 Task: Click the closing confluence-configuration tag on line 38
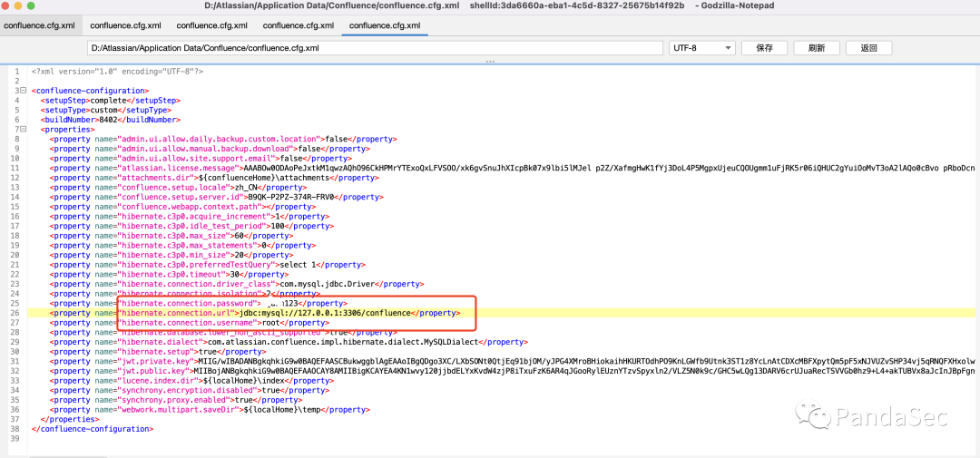click(x=93, y=429)
